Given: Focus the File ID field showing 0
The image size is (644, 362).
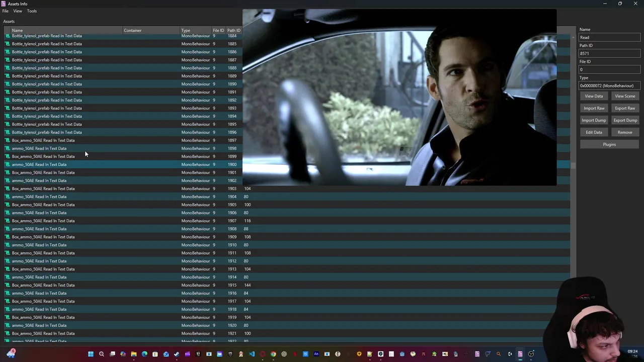Looking at the screenshot, I should (609, 69).
